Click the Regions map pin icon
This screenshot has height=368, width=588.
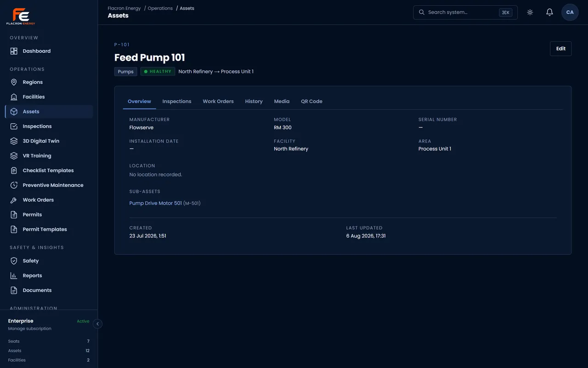(14, 82)
